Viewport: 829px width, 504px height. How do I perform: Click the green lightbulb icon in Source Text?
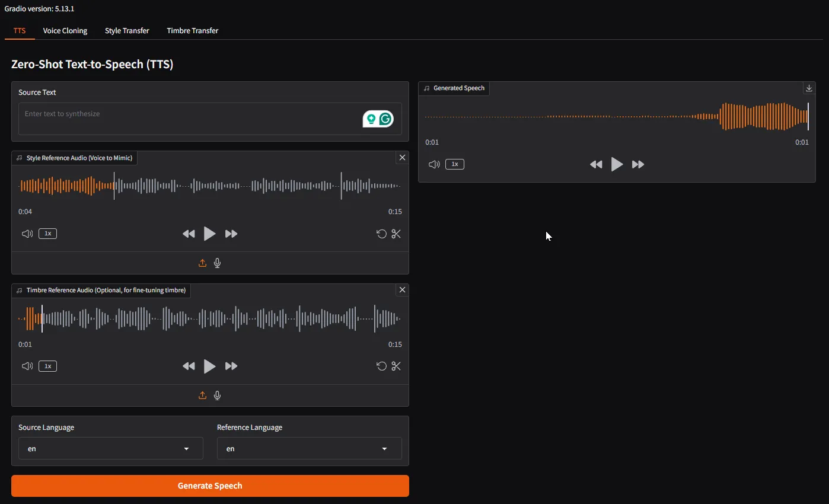pyautogui.click(x=371, y=119)
